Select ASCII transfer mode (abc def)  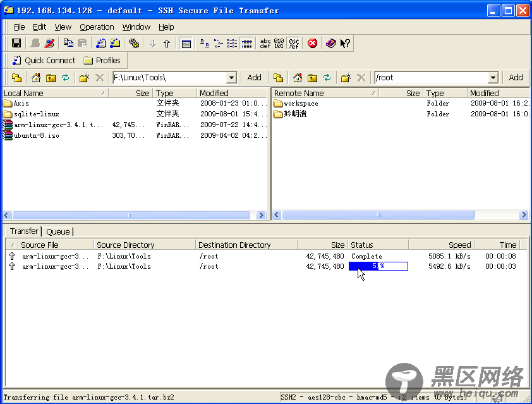coord(265,44)
